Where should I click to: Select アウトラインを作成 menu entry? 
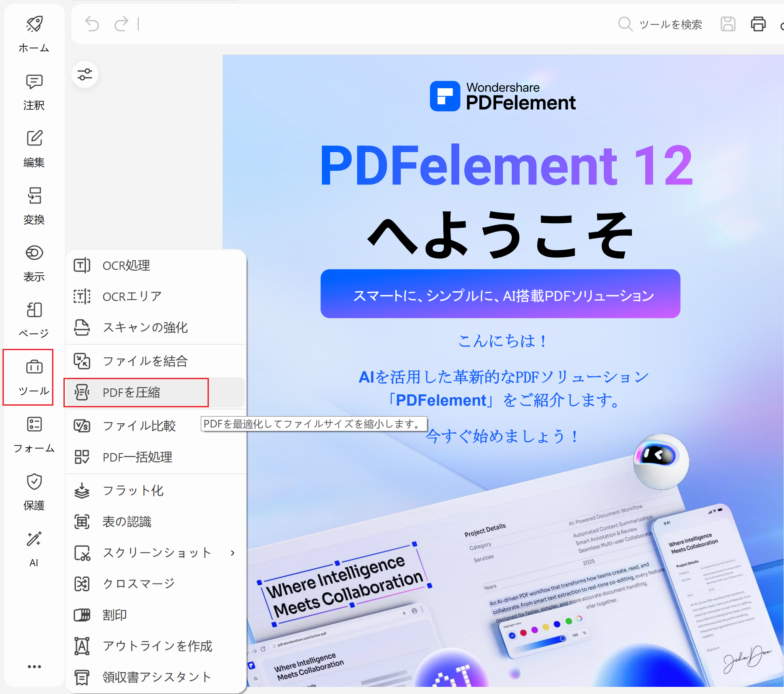[x=155, y=646]
